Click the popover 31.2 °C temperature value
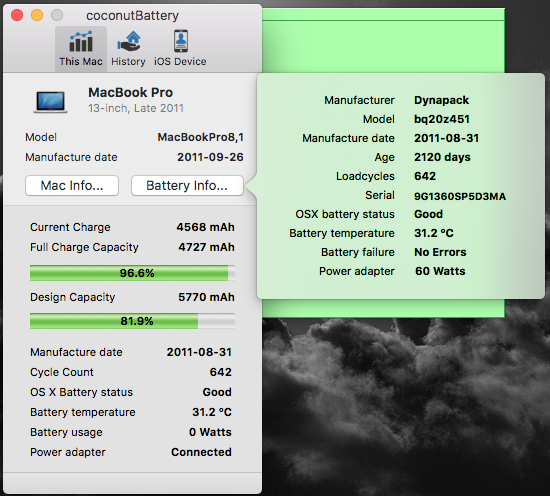This screenshot has height=496, width=550. [434, 233]
